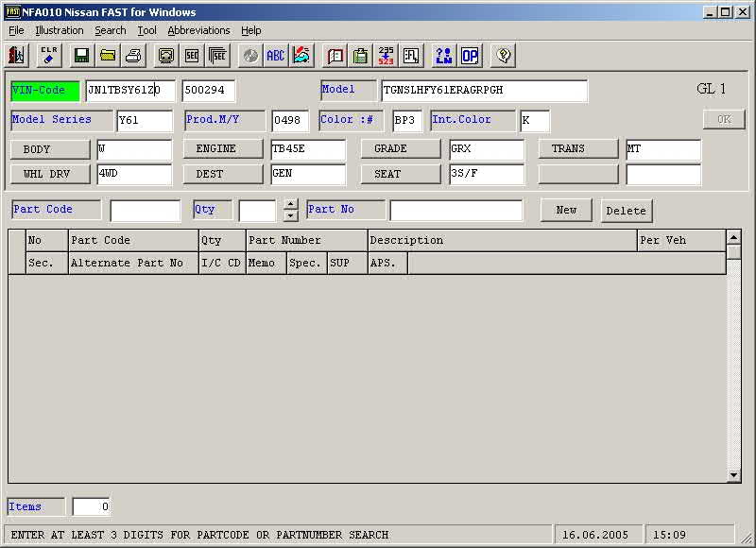Click the SEAT button
The image size is (756, 548).
click(401, 174)
